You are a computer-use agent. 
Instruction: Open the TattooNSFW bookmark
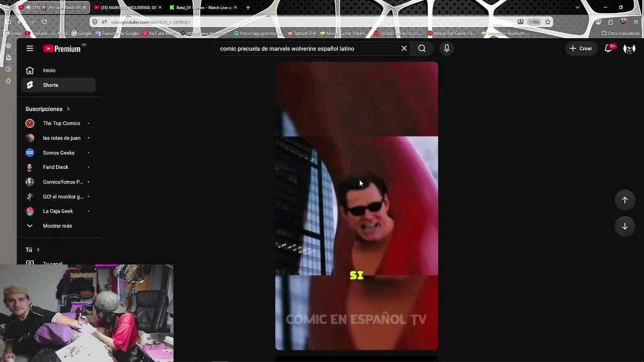pos(302,33)
